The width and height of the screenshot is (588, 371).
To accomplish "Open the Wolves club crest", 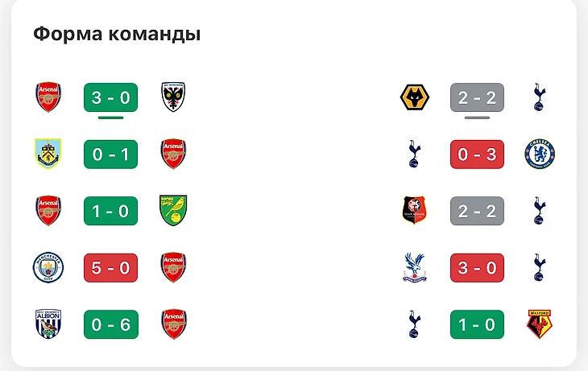I will point(415,97).
